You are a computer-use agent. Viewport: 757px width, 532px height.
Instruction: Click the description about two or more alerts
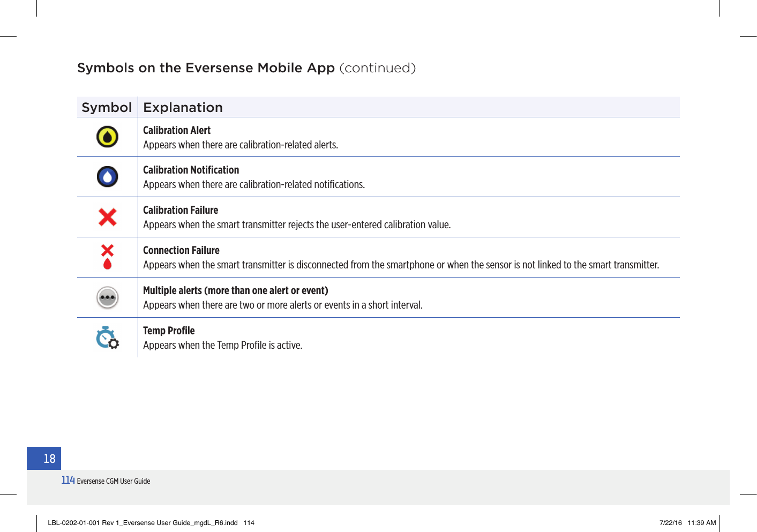coord(283,305)
